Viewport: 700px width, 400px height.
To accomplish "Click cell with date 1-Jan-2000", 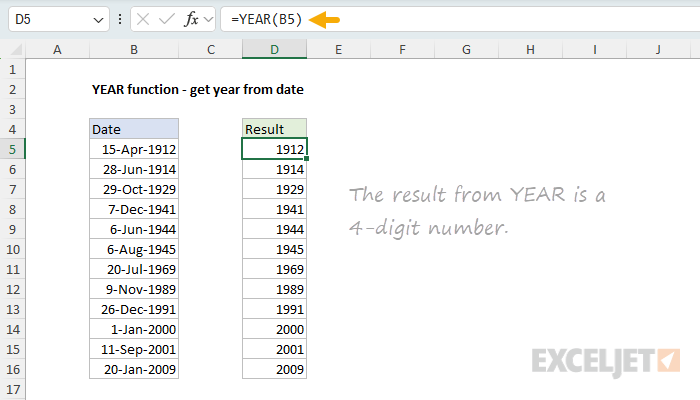I will pyautogui.click(x=134, y=329).
